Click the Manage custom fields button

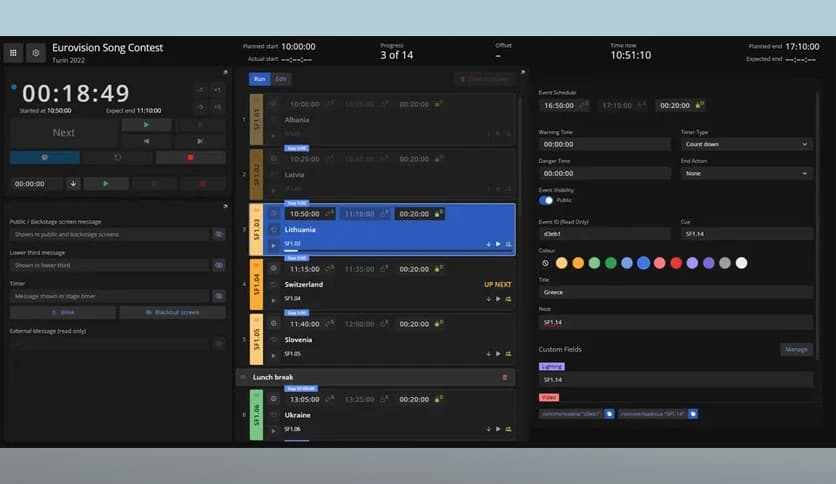click(x=797, y=349)
